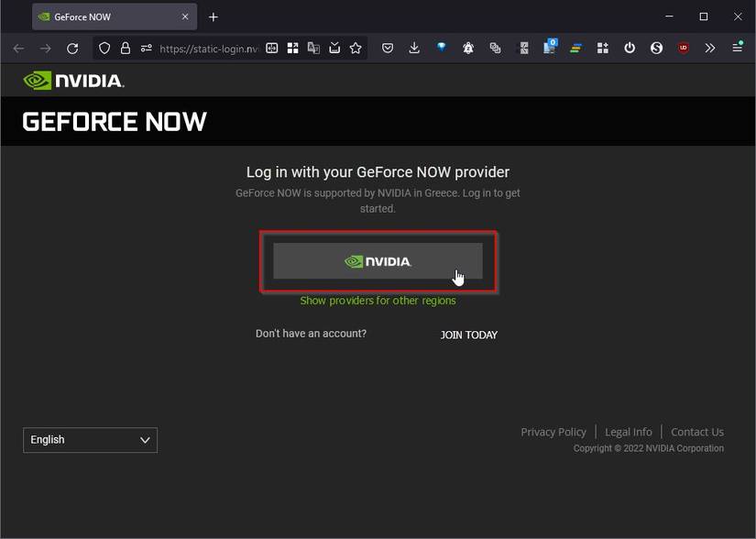Click JOIN TODAY
The height and width of the screenshot is (539, 756).
[468, 335]
